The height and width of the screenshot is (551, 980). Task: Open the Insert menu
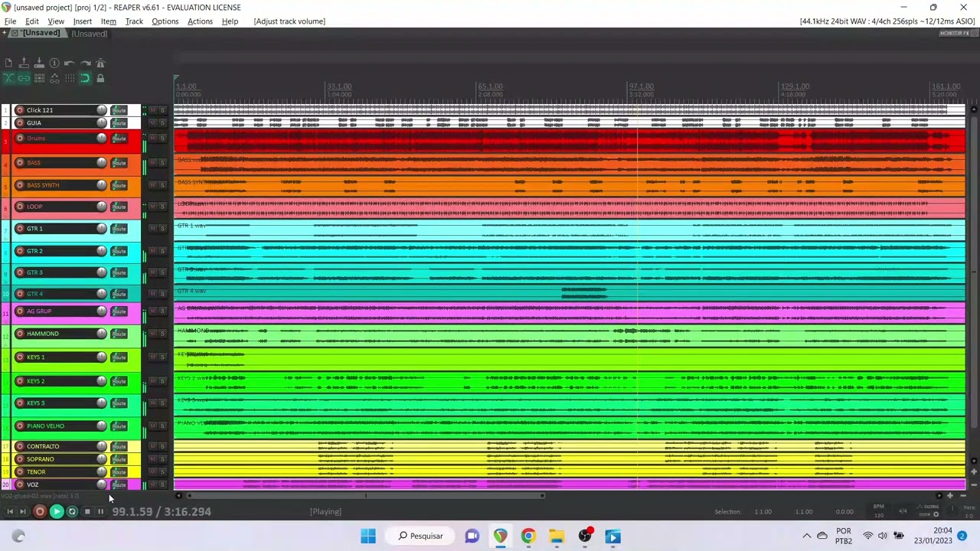pyautogui.click(x=82, y=21)
